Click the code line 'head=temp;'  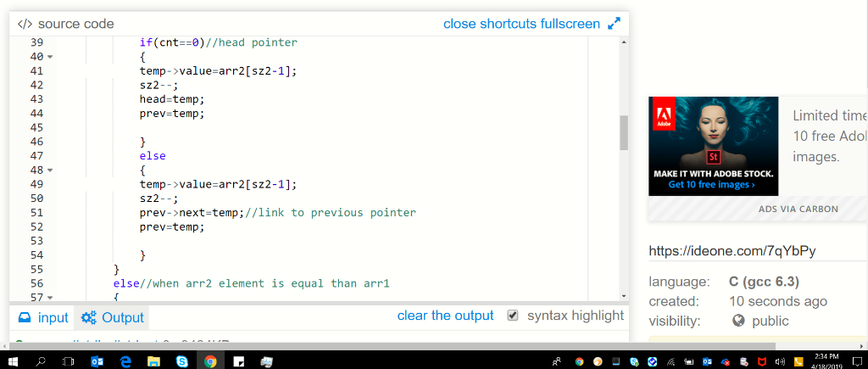pos(172,99)
